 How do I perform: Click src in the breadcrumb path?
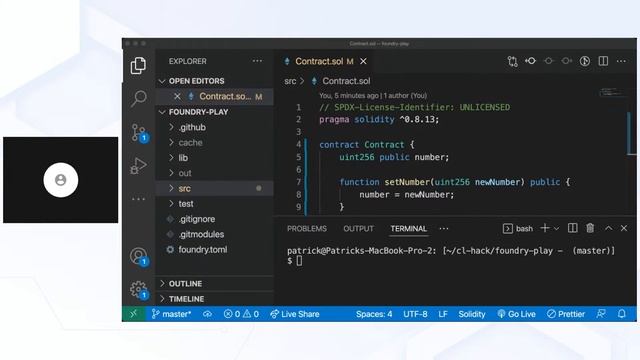(x=290, y=81)
